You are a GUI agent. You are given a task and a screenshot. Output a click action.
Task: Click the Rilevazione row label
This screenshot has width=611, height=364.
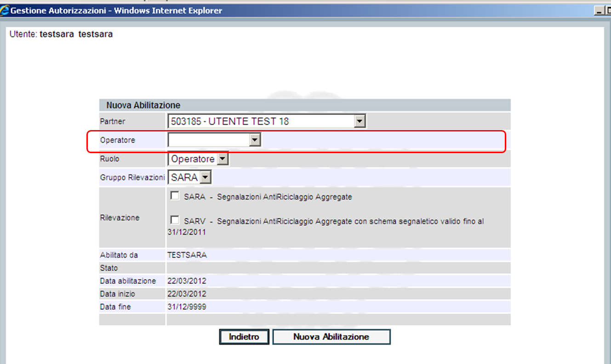pos(120,218)
